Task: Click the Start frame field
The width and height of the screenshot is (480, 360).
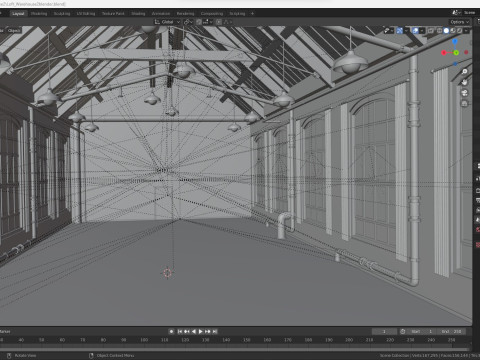Action: click(422, 331)
